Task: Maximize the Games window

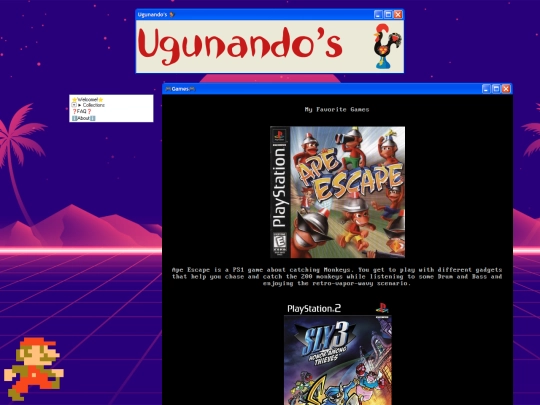Action: 496,89
